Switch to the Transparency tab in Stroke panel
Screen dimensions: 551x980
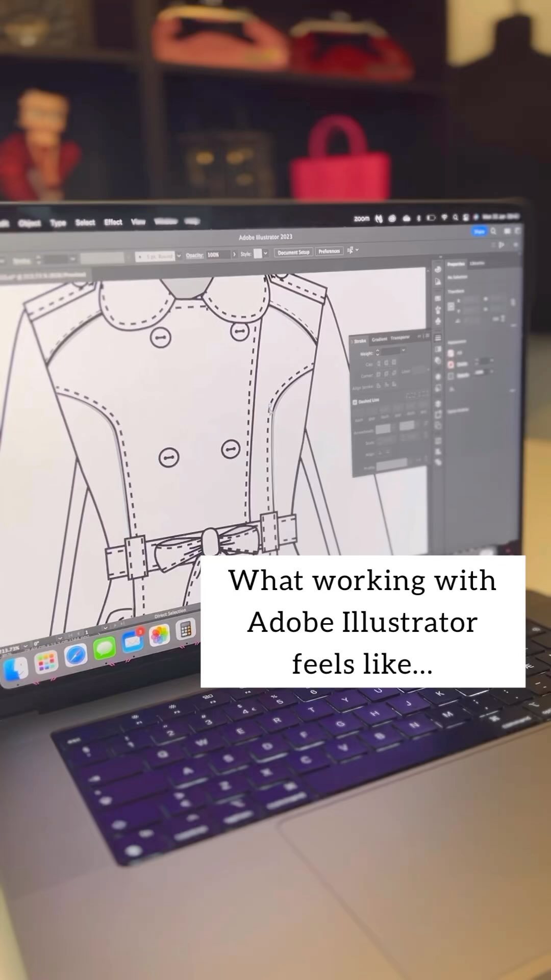click(x=400, y=337)
